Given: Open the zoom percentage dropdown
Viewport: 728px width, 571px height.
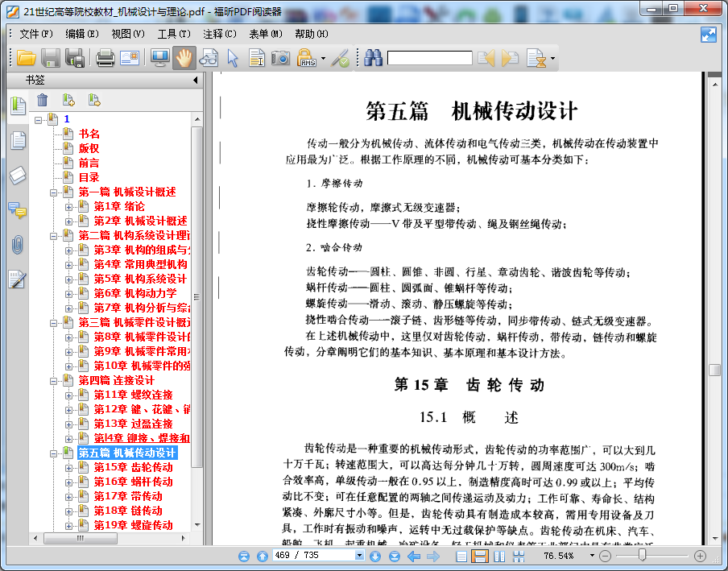Looking at the screenshot, I should (592, 555).
